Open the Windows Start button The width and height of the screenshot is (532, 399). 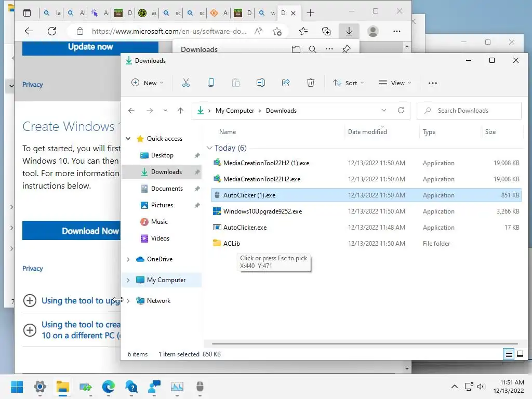tap(17, 387)
